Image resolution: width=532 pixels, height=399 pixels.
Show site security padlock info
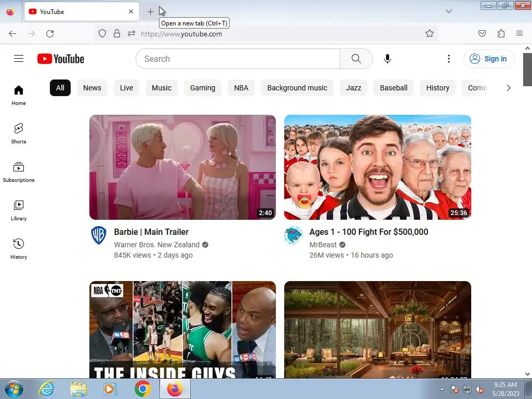tap(117, 34)
